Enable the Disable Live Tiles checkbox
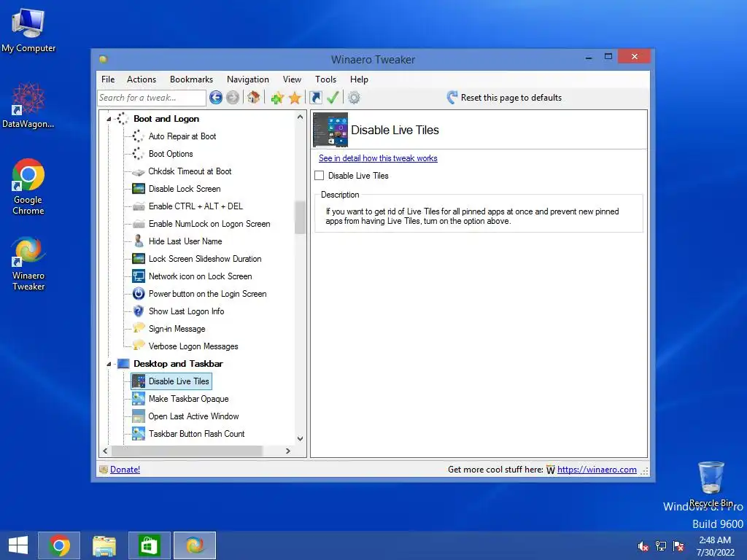Viewport: 747px width, 560px height. point(320,176)
